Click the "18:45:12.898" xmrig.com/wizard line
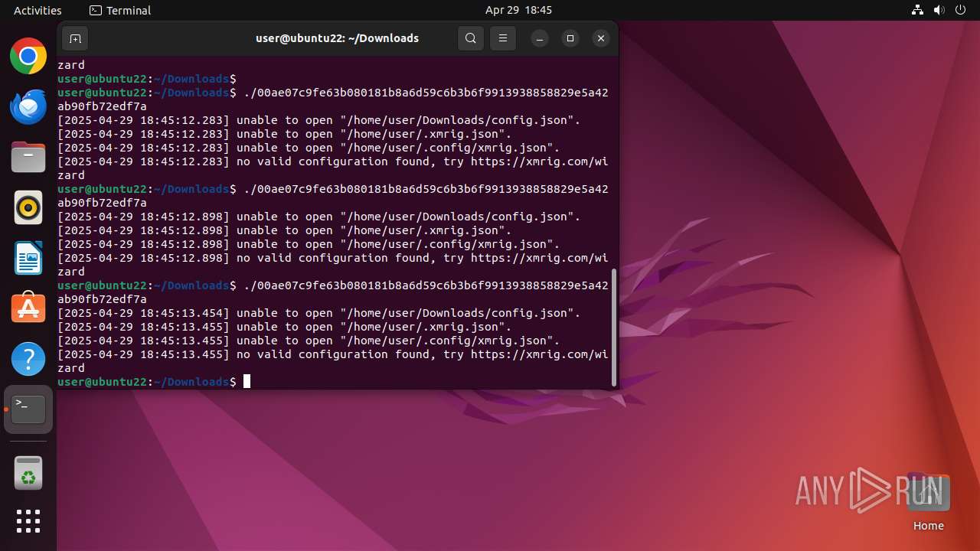The width and height of the screenshot is (980, 551). pos(333,265)
